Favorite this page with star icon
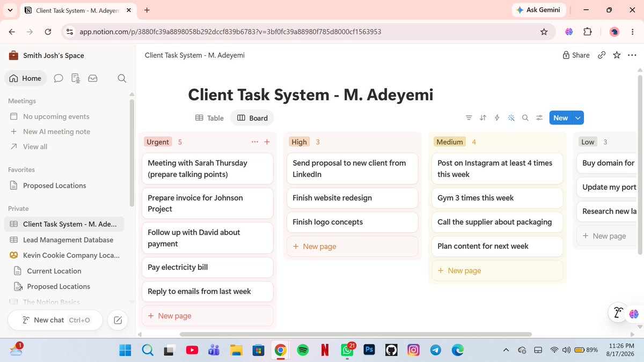Image resolution: width=644 pixels, height=362 pixels. [617, 55]
